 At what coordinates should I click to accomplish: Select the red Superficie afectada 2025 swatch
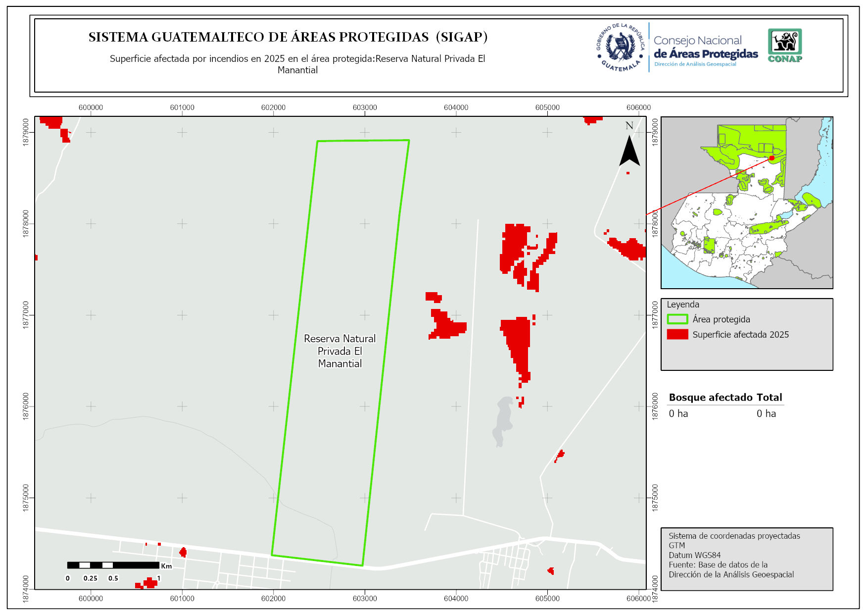(677, 334)
